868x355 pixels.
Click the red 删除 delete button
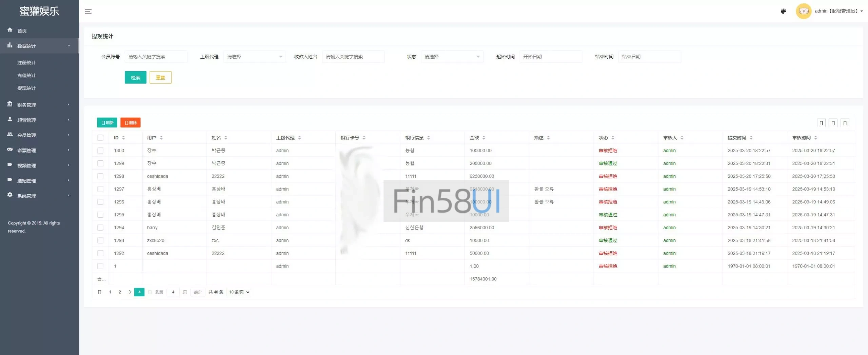(131, 123)
